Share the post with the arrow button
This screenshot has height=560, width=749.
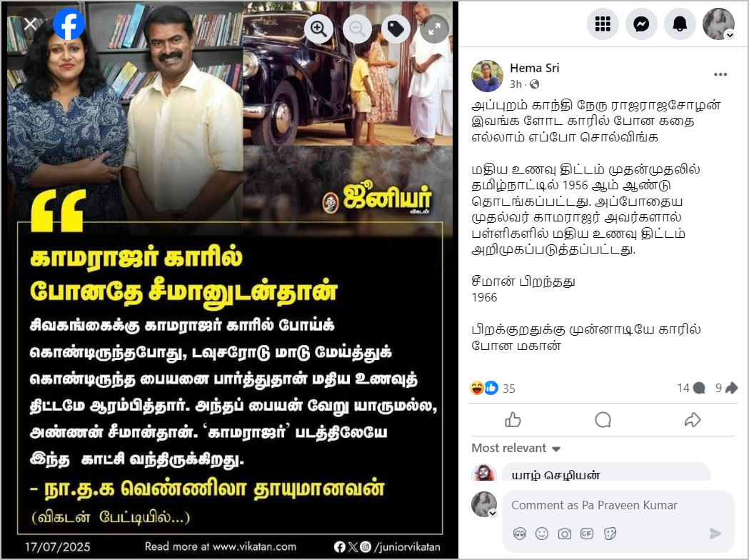click(x=693, y=419)
